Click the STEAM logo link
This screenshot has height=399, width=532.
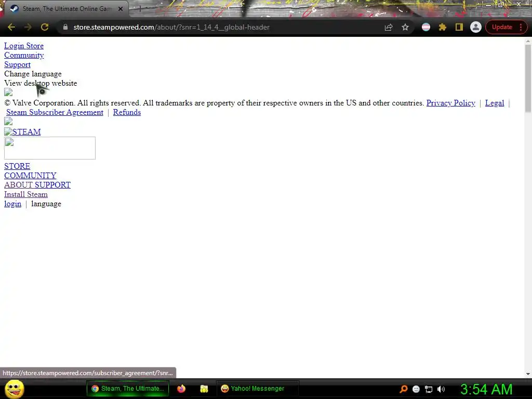click(x=22, y=131)
